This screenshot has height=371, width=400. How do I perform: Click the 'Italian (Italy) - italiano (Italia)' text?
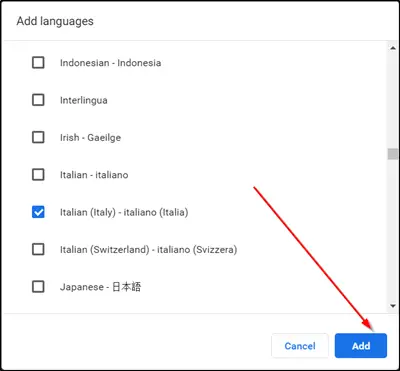(x=124, y=212)
